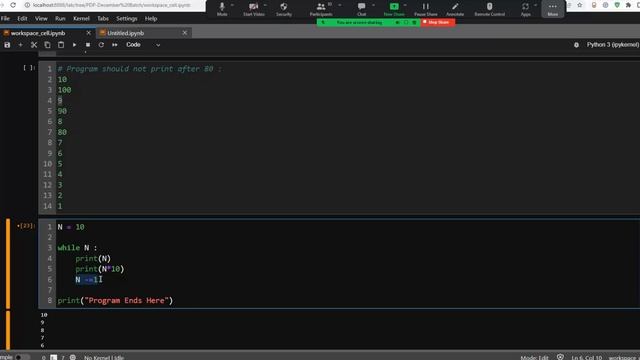Image resolution: width=640 pixels, height=360 pixels.
Task: Expand the New Share options arrow
Action: pos(405,5)
